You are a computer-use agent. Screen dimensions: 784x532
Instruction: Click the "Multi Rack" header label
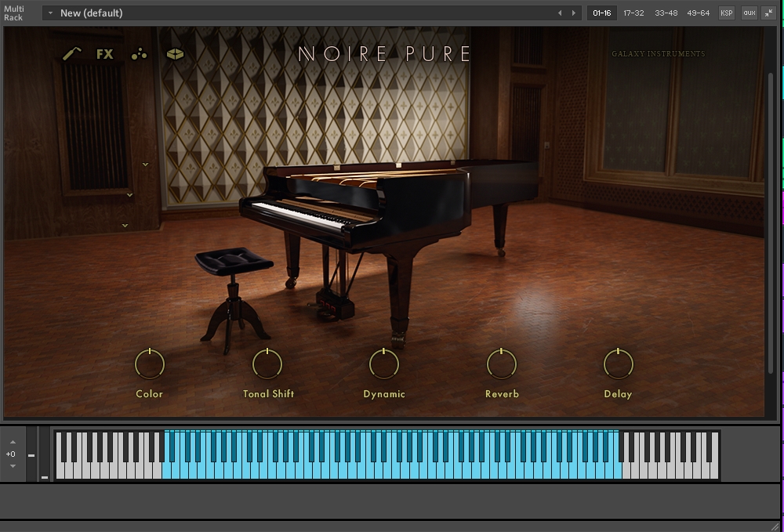(14, 13)
